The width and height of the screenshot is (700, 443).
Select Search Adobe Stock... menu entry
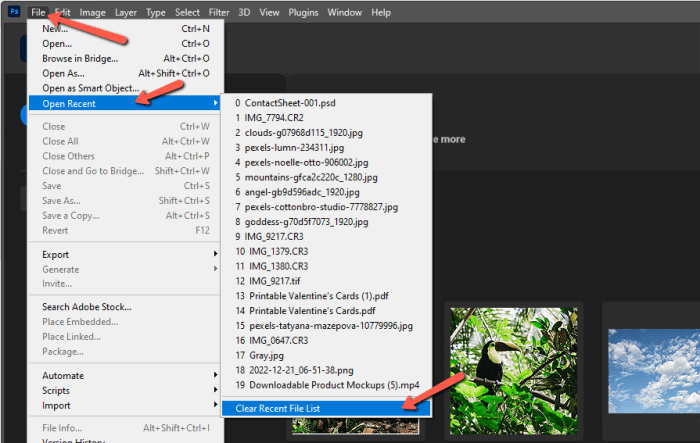pos(86,307)
